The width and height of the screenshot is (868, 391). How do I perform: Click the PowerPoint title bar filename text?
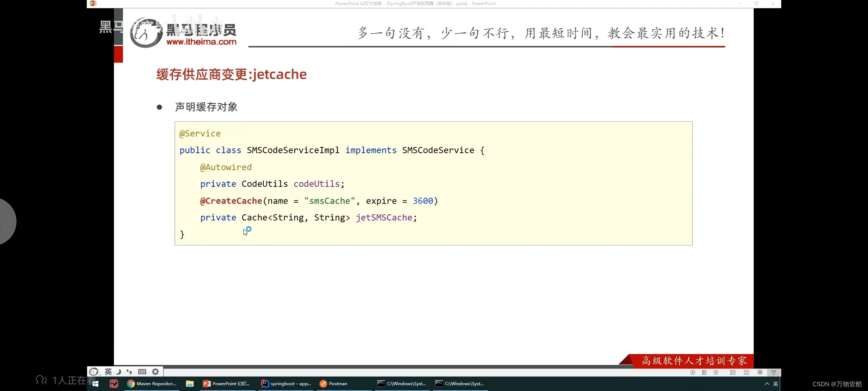click(415, 4)
